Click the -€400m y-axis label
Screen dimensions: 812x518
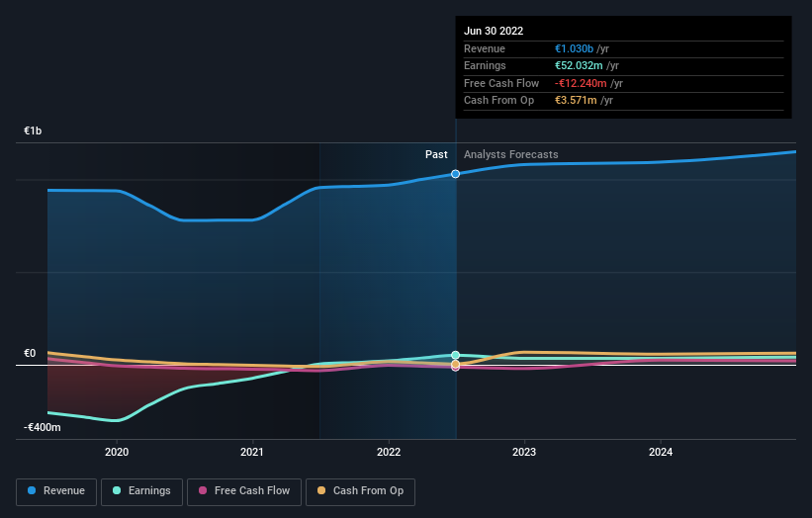coord(42,427)
